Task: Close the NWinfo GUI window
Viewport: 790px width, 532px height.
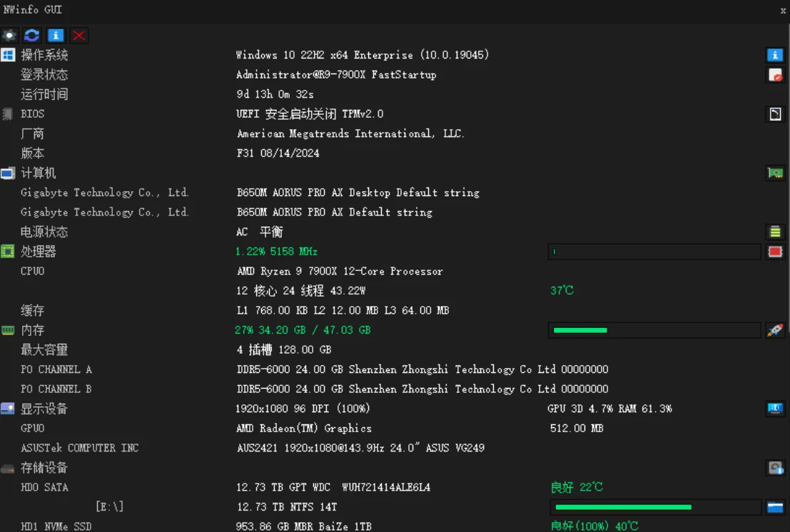Action: point(782,10)
